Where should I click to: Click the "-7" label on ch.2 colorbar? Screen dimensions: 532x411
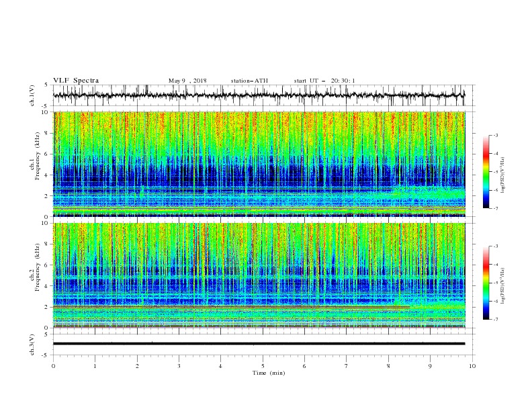495,320
